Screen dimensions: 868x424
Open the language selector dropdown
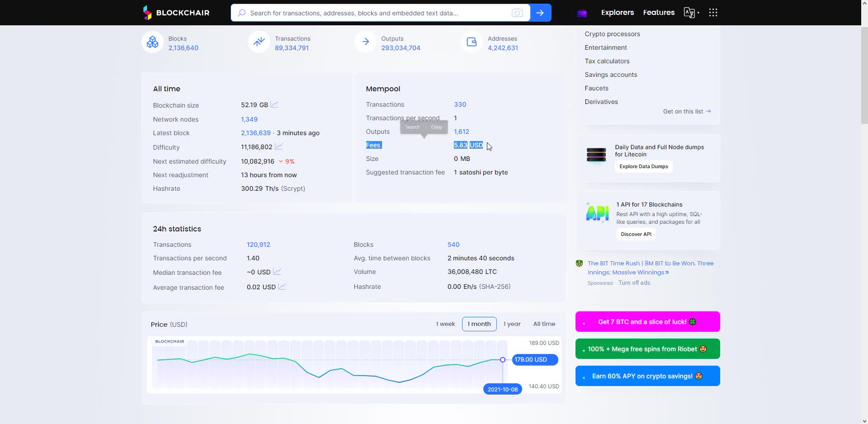pos(691,13)
